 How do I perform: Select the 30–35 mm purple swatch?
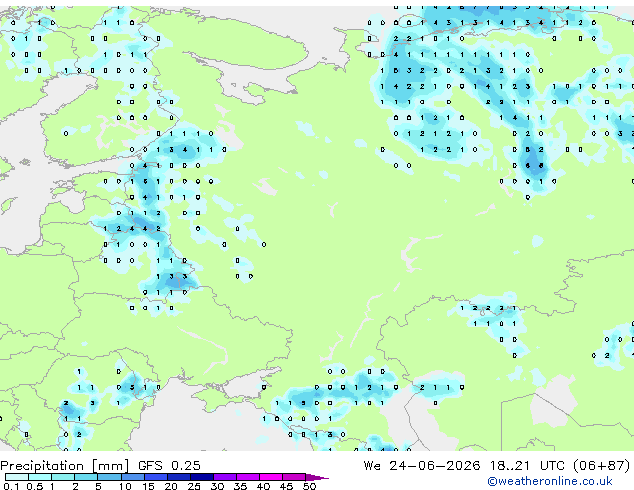(x=224, y=477)
